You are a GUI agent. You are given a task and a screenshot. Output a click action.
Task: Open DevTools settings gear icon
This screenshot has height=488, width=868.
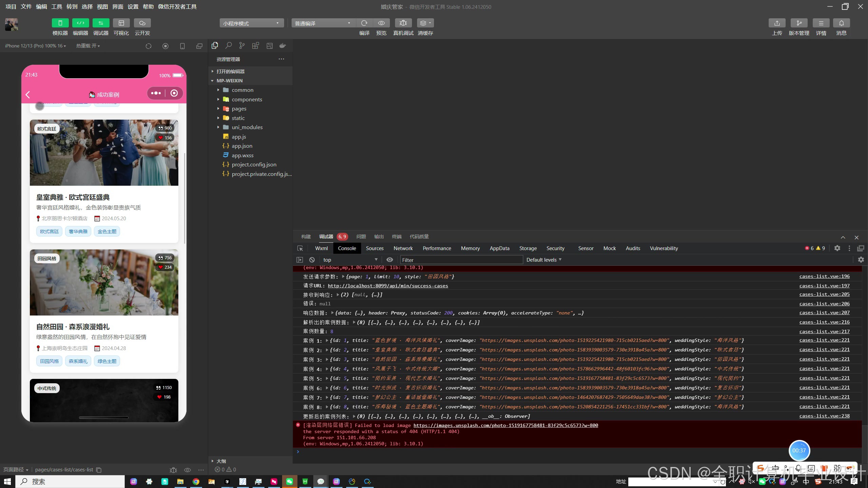pyautogui.click(x=837, y=248)
